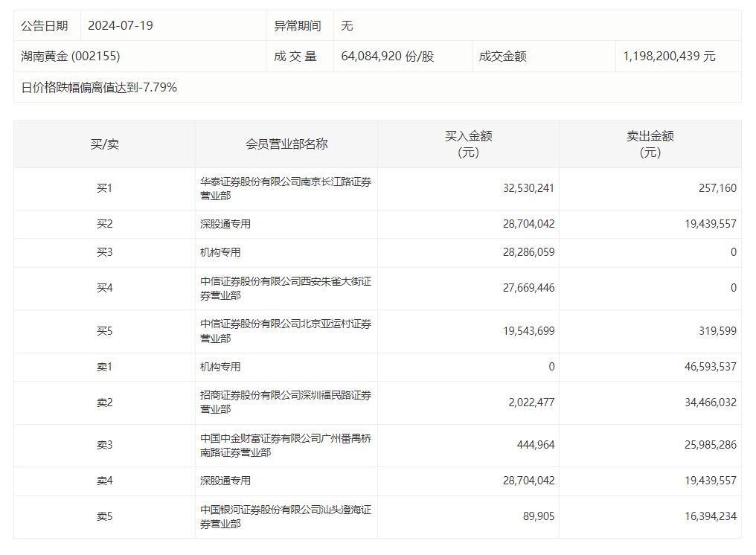Click the 日价格跌幅偏离值达到-7.79% text
The height and width of the screenshot is (555, 756).
pos(99,87)
